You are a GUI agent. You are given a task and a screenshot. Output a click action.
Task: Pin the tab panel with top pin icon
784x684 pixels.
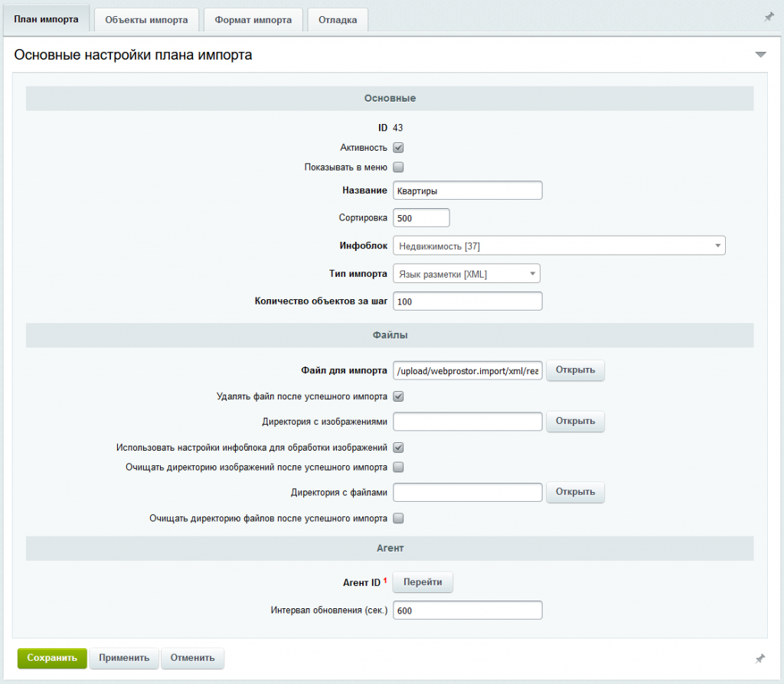tap(769, 18)
